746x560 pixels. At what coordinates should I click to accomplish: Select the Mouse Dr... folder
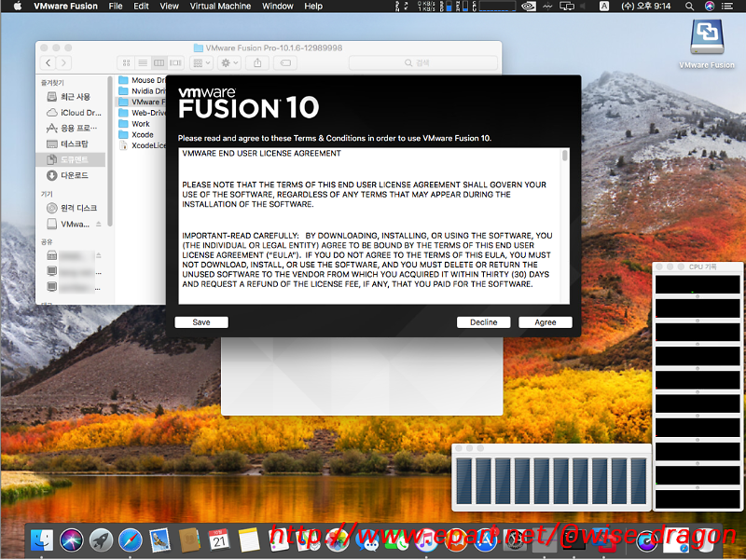(x=142, y=80)
